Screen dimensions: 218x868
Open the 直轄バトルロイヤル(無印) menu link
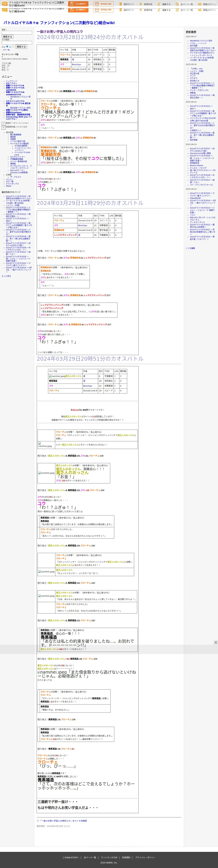click(x=17, y=110)
